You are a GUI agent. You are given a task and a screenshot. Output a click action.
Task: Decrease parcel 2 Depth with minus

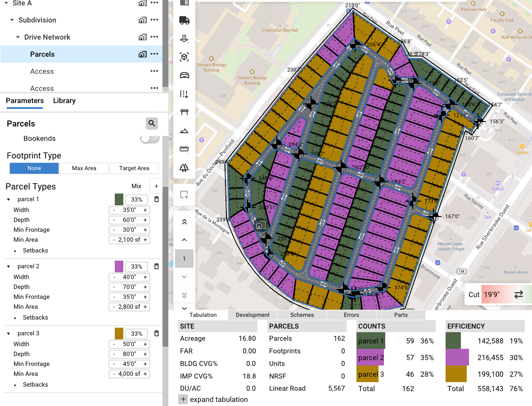pos(114,287)
